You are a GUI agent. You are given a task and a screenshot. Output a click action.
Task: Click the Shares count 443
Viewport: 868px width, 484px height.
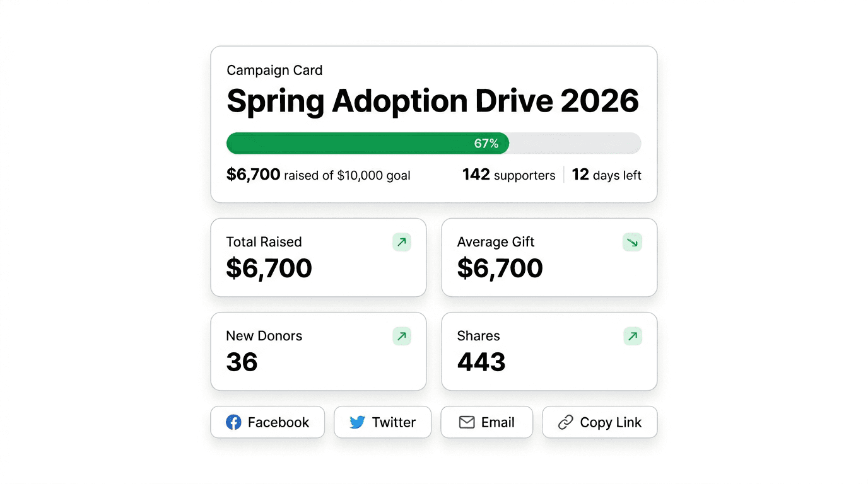481,362
